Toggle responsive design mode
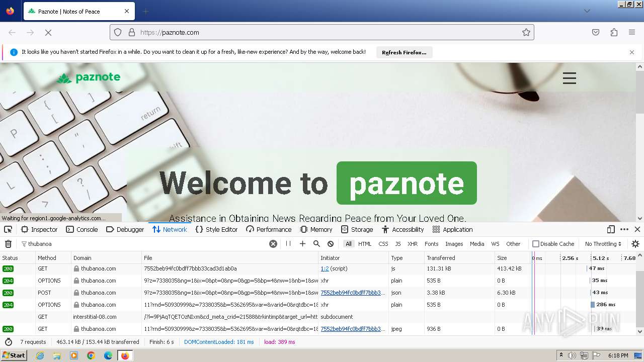This screenshot has height=362, width=644. point(611,229)
